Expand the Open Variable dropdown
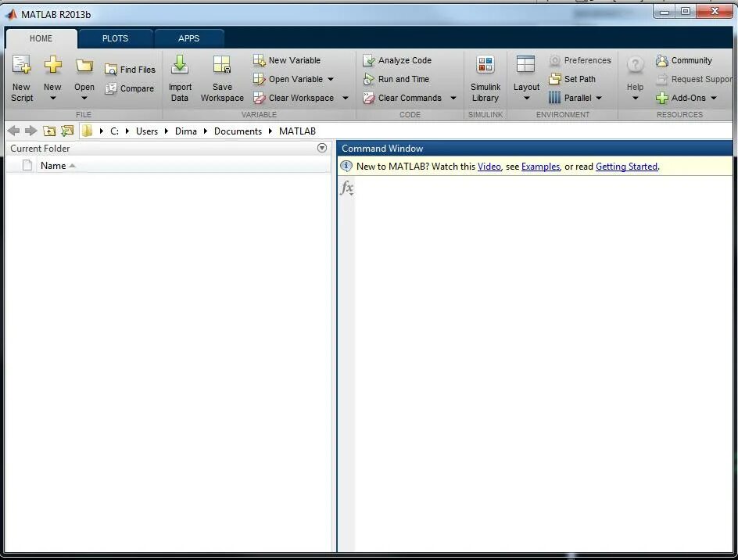 coord(331,79)
